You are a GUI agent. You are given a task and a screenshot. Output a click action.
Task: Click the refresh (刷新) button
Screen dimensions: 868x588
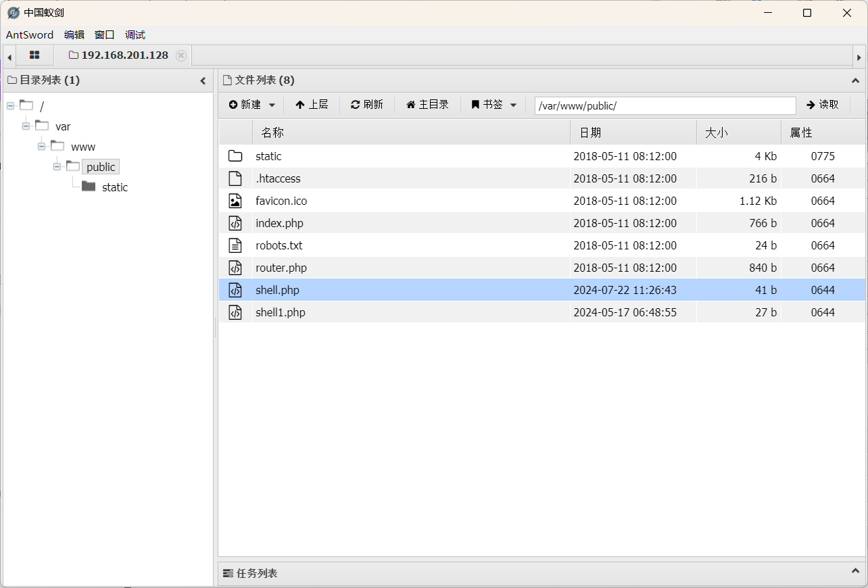click(367, 105)
